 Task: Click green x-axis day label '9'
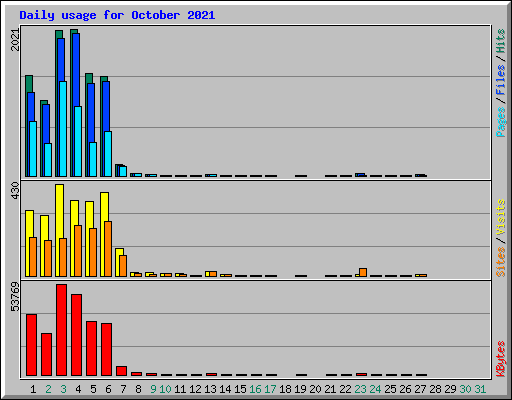[153, 389]
